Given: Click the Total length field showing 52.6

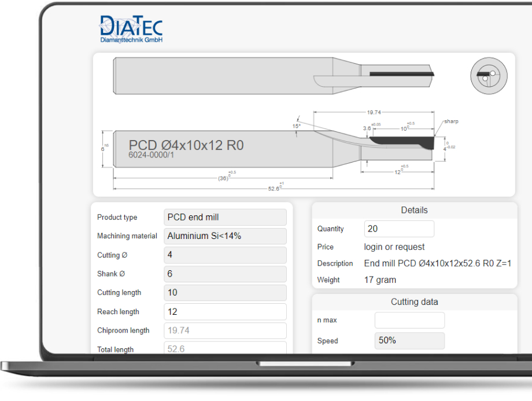Looking at the screenshot, I should (225, 348).
